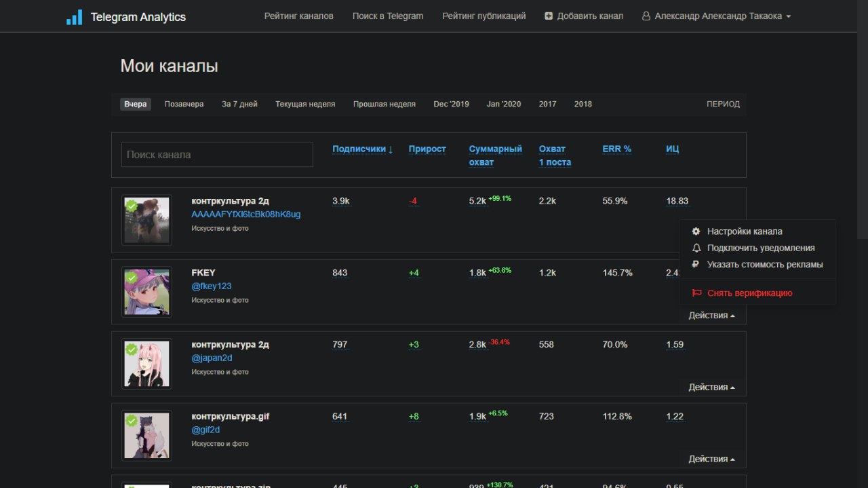Focus the Поиск канала search field
The width and height of the screenshot is (868, 488).
217,155
